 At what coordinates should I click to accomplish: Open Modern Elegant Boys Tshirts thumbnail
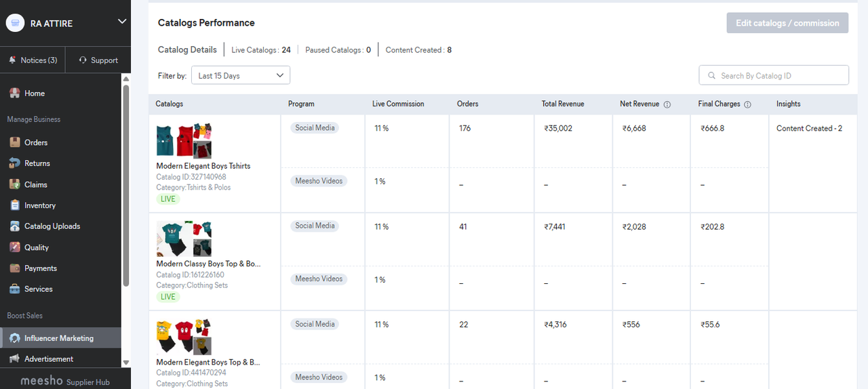coord(184,141)
